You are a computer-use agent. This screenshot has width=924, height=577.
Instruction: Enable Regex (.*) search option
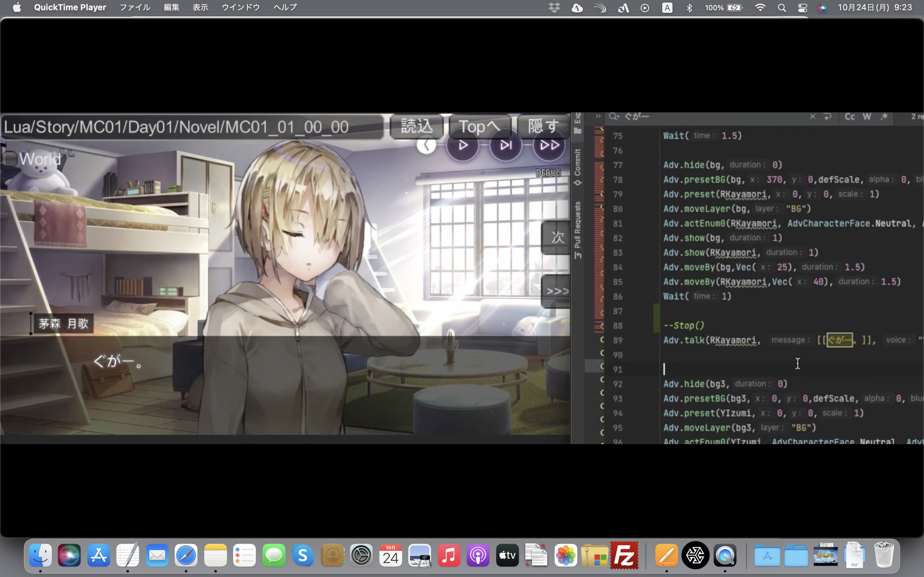(884, 117)
